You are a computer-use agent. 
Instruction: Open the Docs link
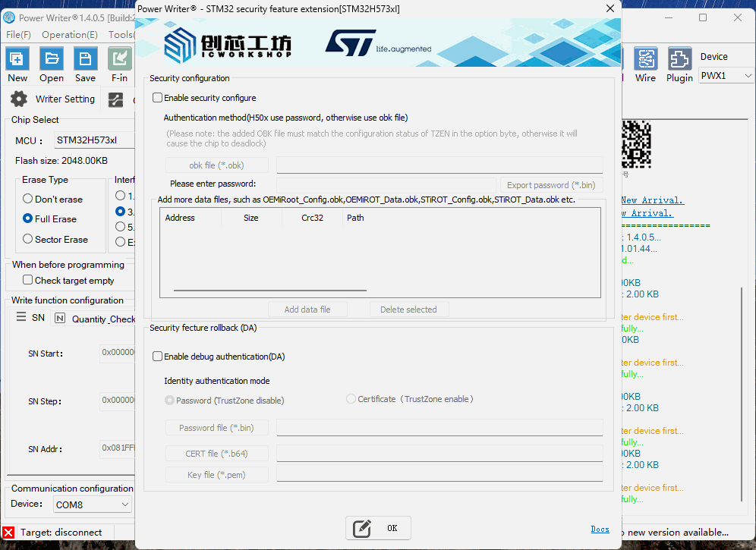pos(600,529)
